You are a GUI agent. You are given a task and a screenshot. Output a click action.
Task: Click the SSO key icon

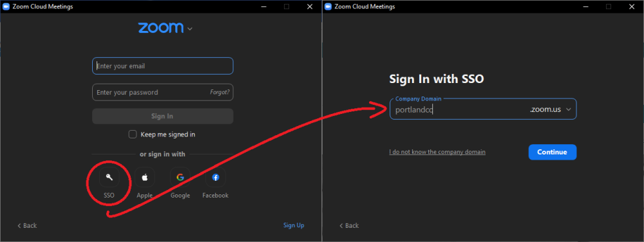(109, 177)
